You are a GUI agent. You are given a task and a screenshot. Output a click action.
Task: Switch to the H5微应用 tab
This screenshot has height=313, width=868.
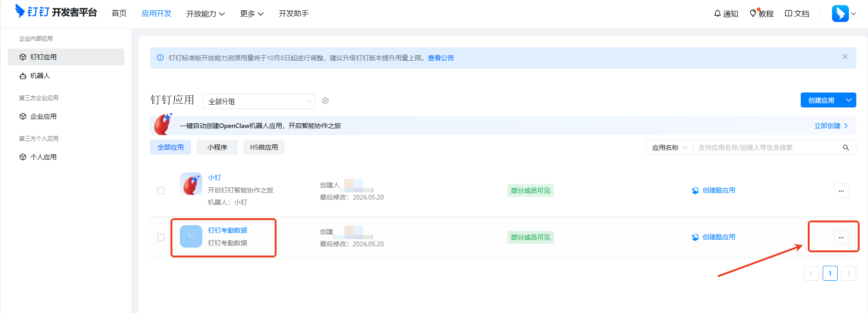[x=264, y=147]
